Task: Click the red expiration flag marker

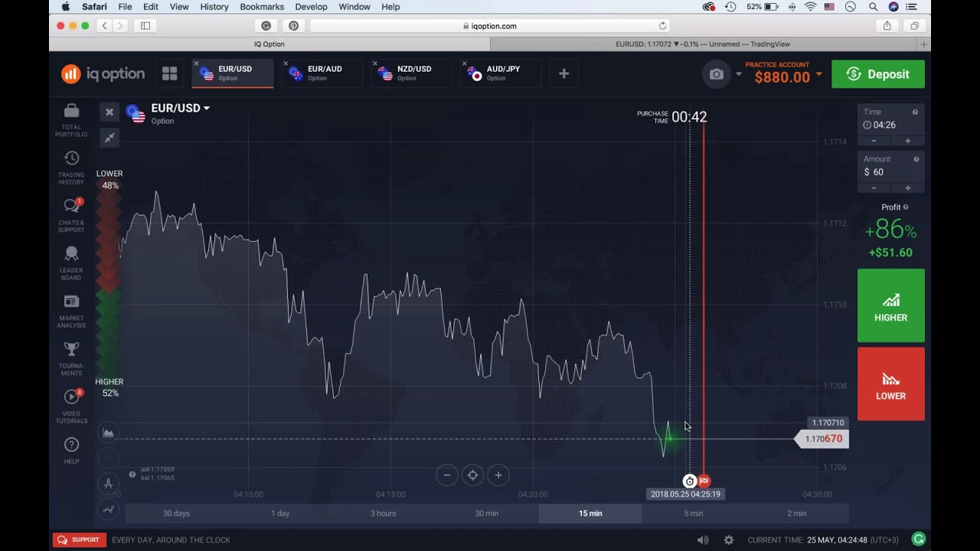Action: pyautogui.click(x=704, y=481)
